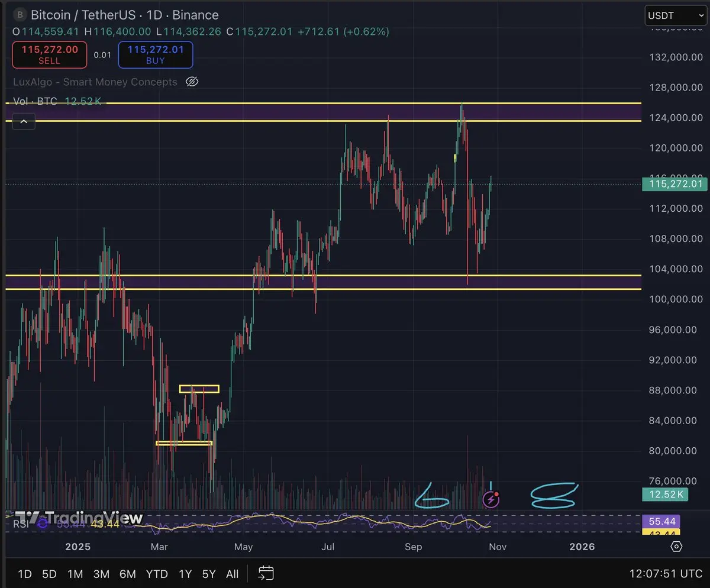Click the 0.01 spread value
The width and height of the screenshot is (710, 588).
coord(102,55)
